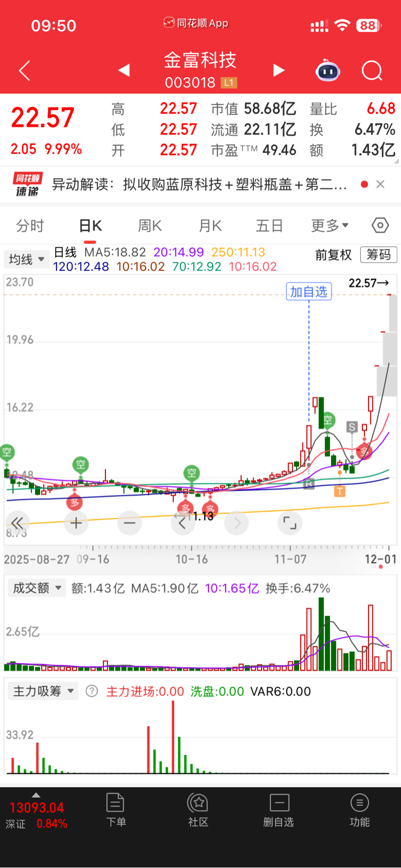Switch to 五日 tab
This screenshot has height=868, width=401.
[x=269, y=225]
